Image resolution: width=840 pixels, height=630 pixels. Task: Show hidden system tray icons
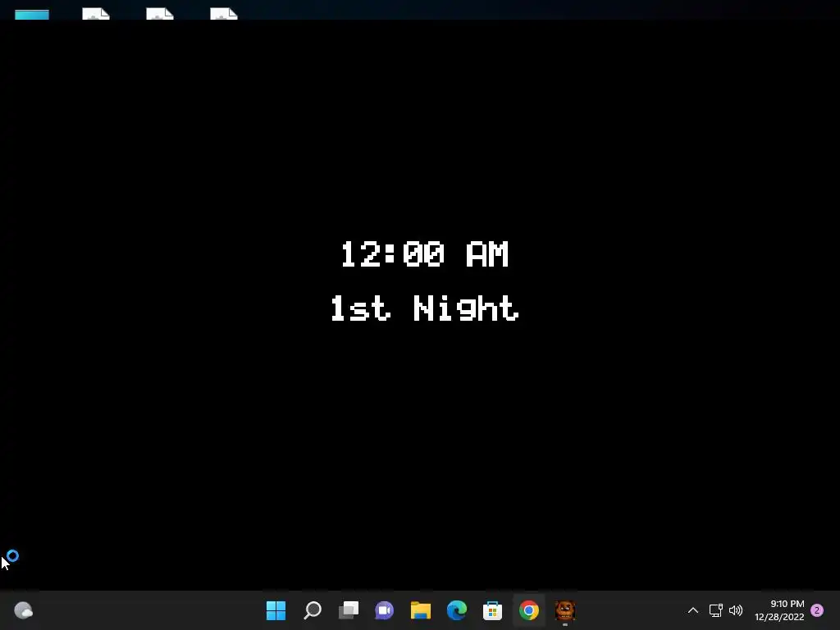click(x=692, y=610)
